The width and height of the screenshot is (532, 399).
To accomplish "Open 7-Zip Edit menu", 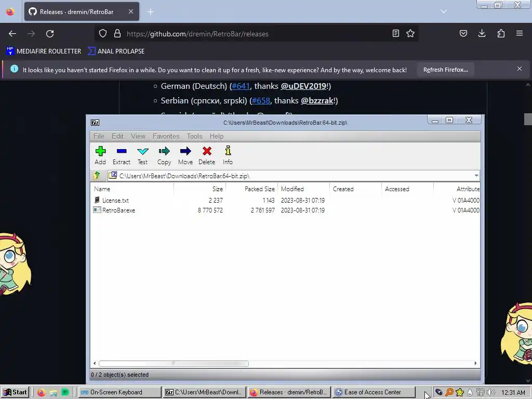I will pyautogui.click(x=118, y=136).
